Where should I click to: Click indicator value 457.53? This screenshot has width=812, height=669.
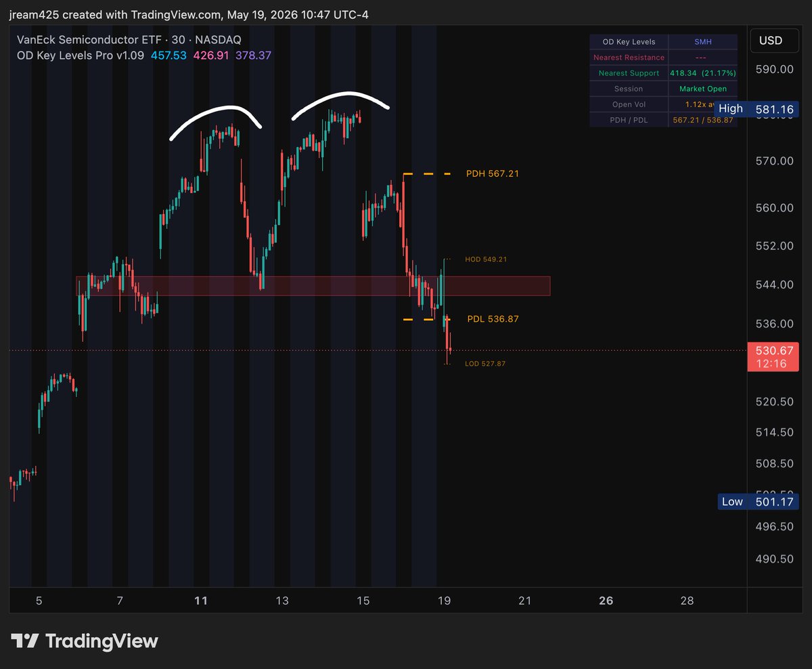tap(168, 56)
